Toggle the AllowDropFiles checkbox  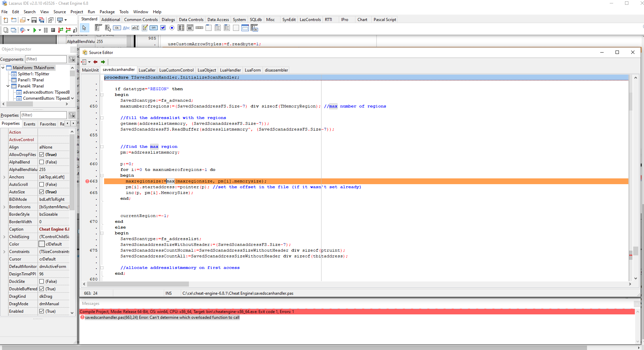click(42, 155)
